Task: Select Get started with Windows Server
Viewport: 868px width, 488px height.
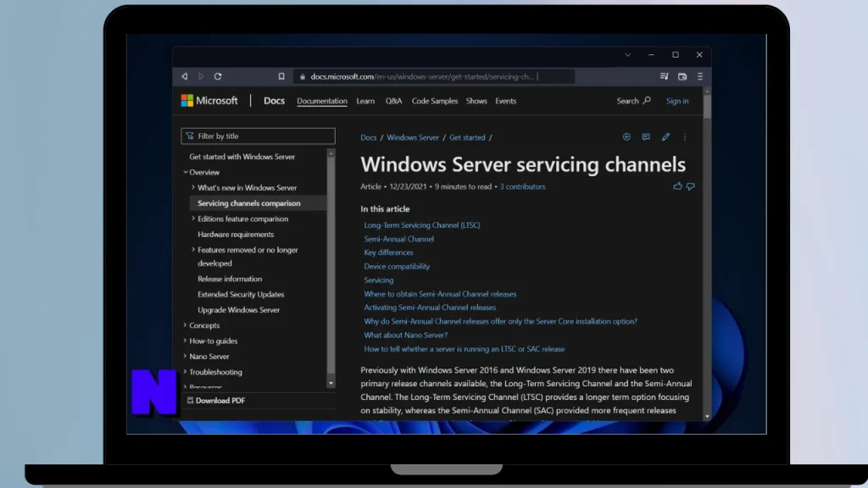Action: click(x=242, y=157)
